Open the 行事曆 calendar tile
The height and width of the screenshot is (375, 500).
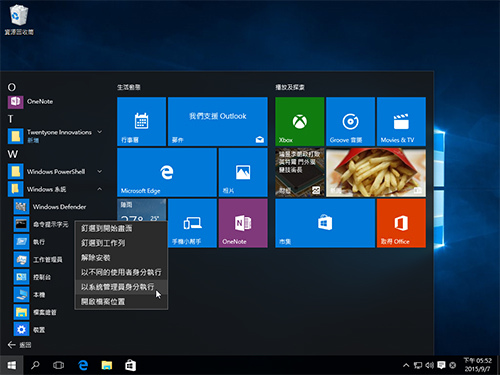[x=141, y=121]
